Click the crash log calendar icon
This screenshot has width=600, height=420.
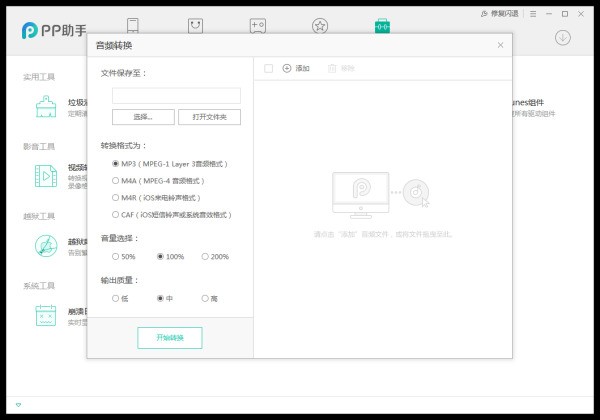pos(45,315)
